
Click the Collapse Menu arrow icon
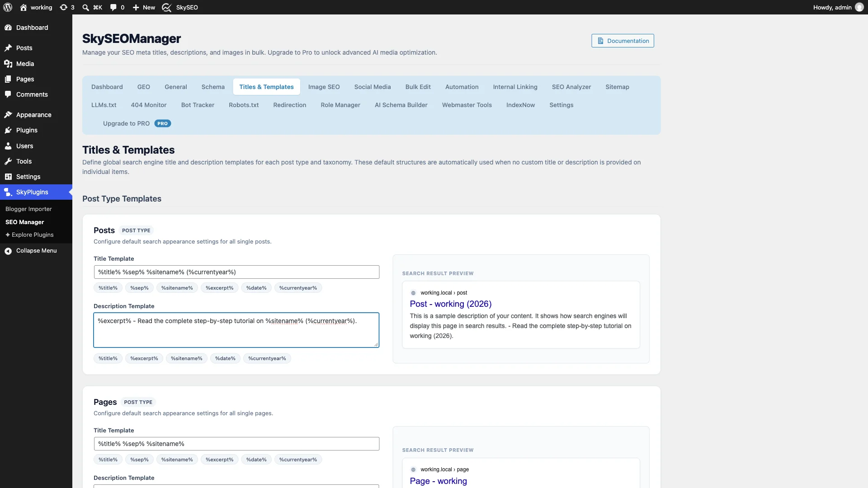tap(8, 251)
